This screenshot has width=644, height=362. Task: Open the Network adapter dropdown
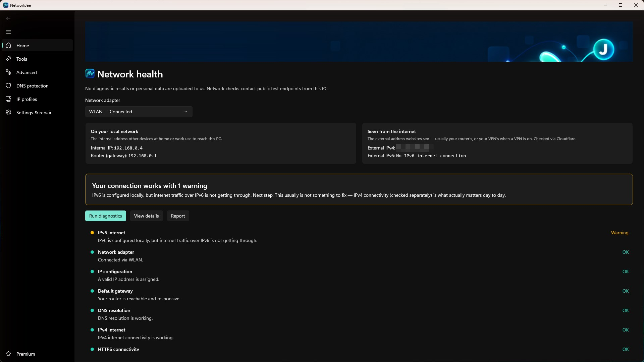tap(139, 112)
